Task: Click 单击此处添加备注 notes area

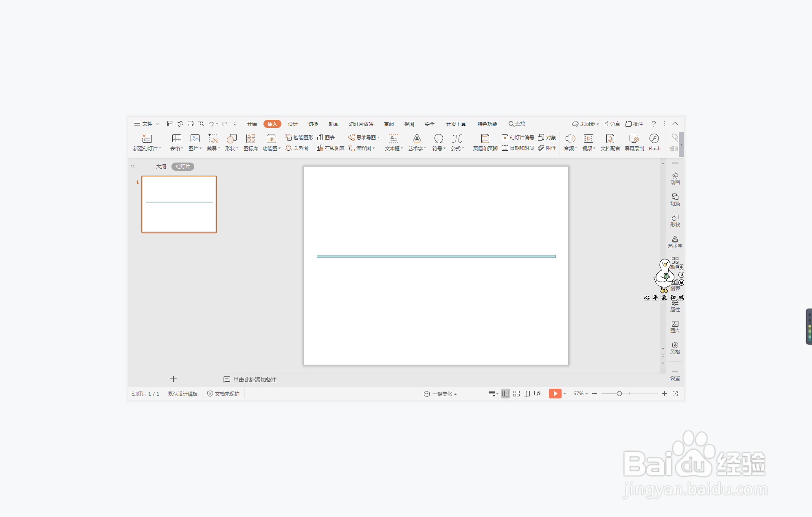Action: click(255, 380)
